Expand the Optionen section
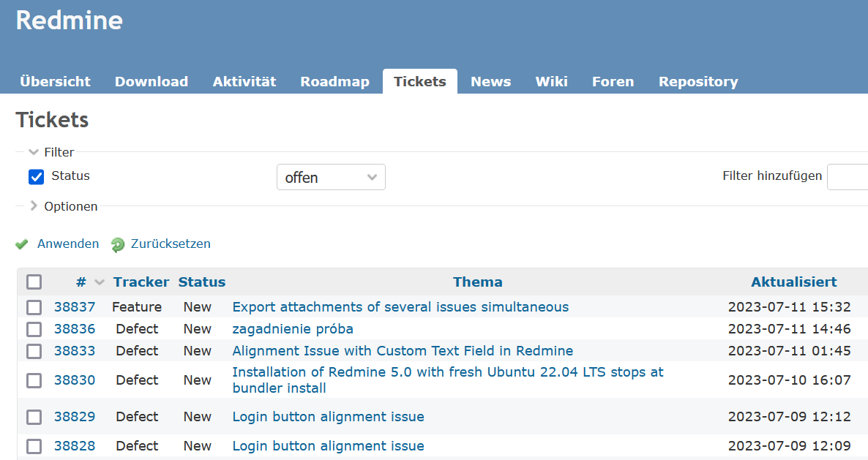The image size is (868, 460). (34, 206)
